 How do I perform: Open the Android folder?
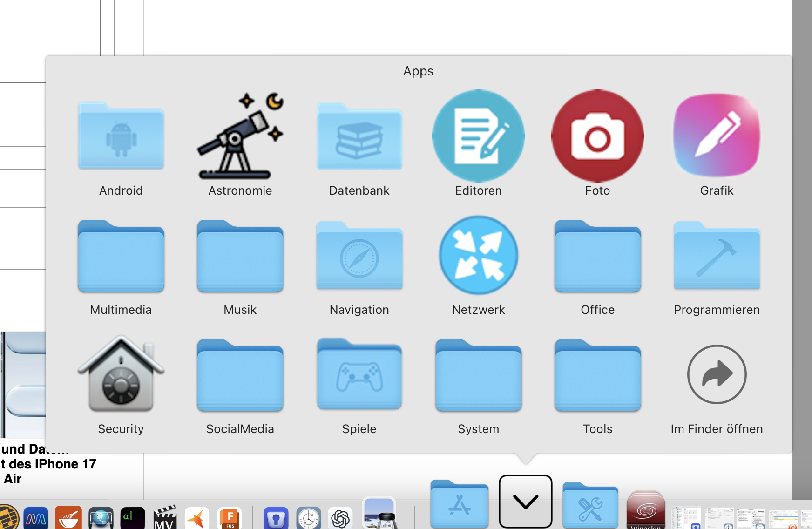click(121, 136)
